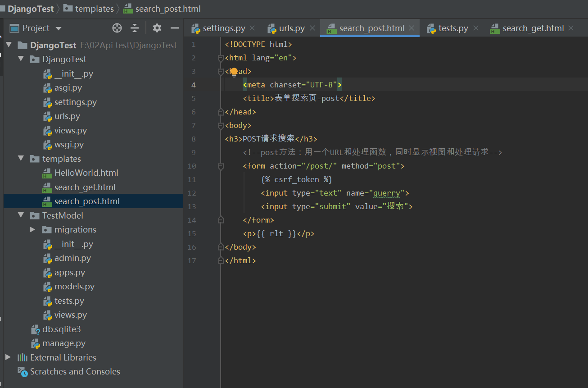Select manage.py file

[64, 343]
